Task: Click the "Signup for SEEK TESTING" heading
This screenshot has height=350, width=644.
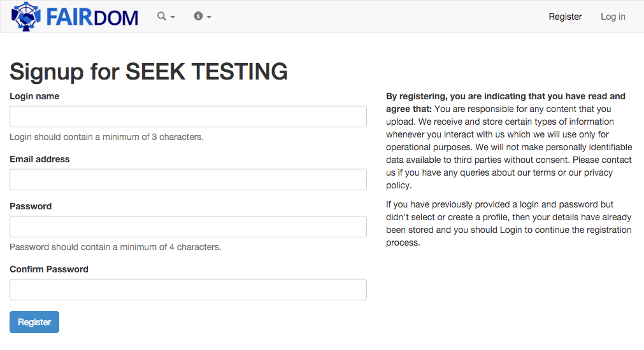Action: [148, 71]
